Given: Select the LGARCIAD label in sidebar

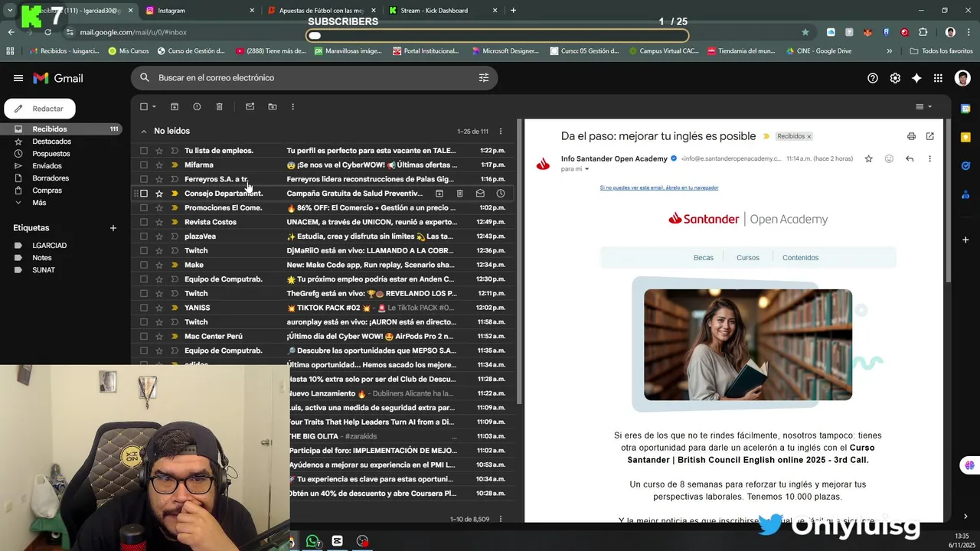Looking at the screenshot, I should click(x=49, y=246).
